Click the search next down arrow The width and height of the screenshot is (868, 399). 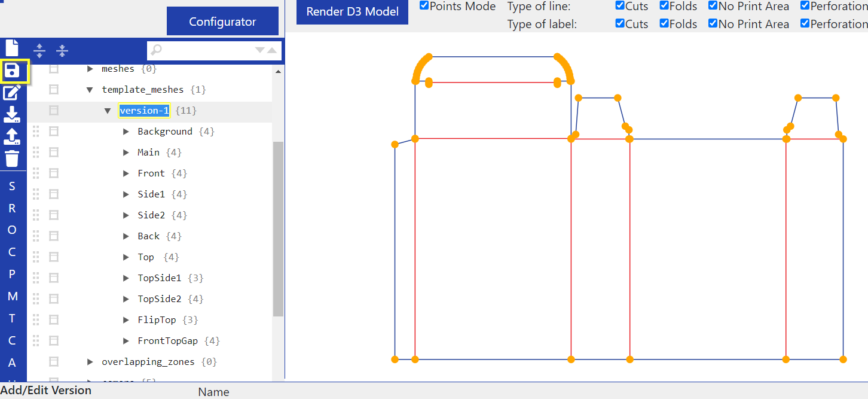point(259,50)
